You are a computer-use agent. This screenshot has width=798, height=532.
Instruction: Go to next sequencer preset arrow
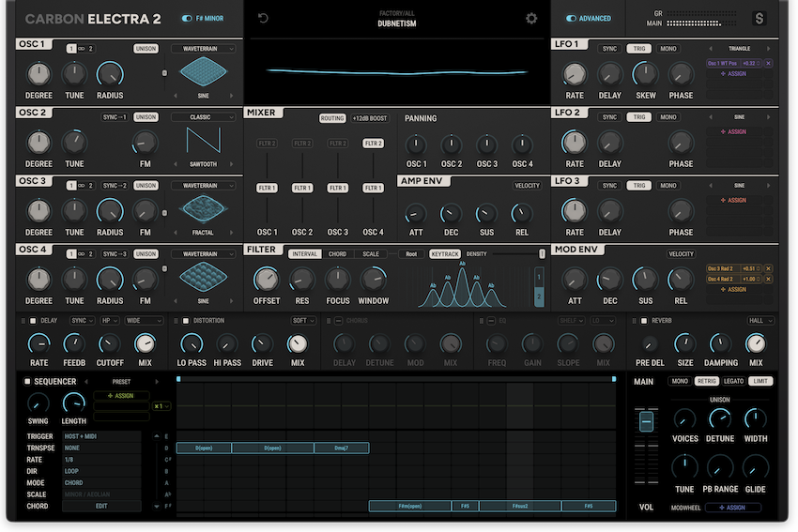pos(157,382)
